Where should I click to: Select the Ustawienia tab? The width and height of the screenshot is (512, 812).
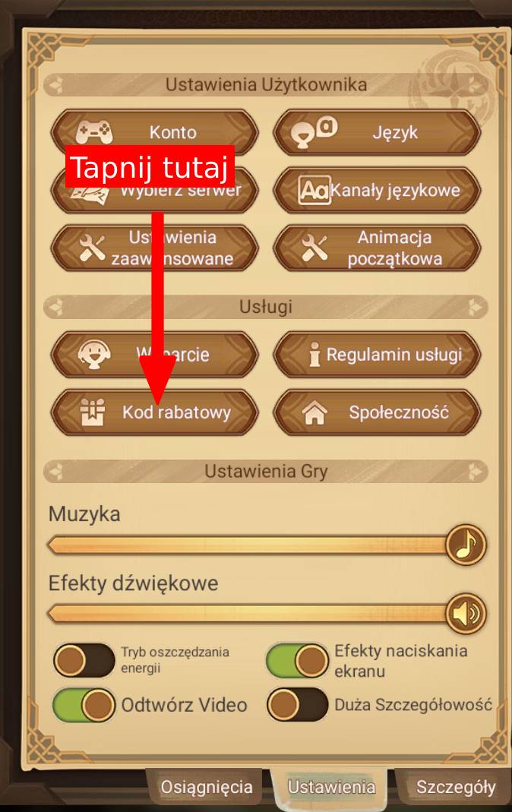(x=331, y=787)
